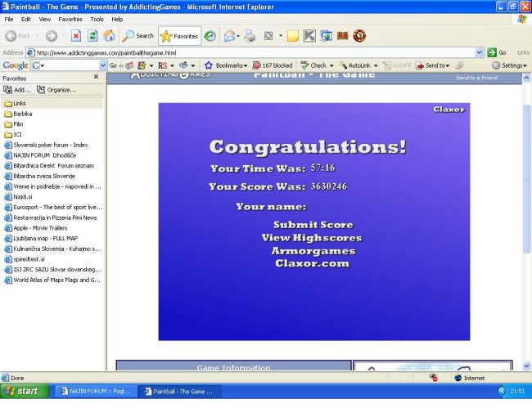
Task: Click the Forward navigation arrow button
Action: pyautogui.click(x=52, y=36)
